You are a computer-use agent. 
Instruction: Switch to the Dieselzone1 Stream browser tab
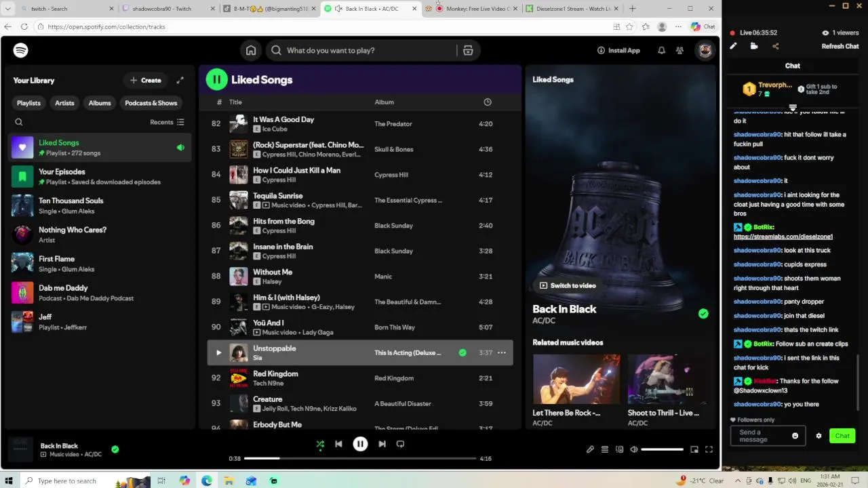pyautogui.click(x=573, y=9)
